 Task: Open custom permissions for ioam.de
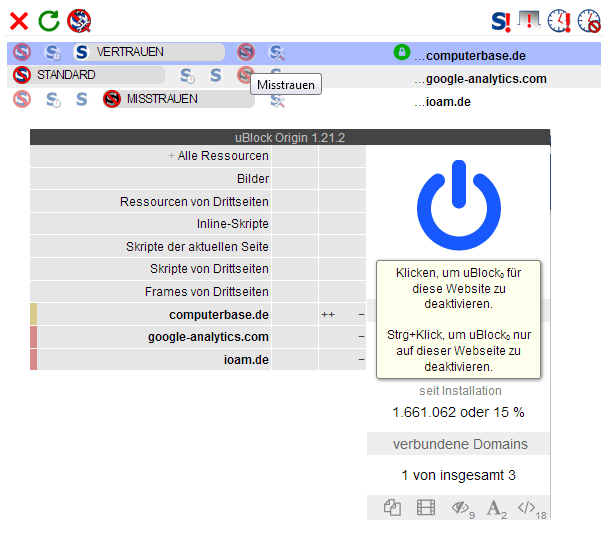tap(277, 101)
